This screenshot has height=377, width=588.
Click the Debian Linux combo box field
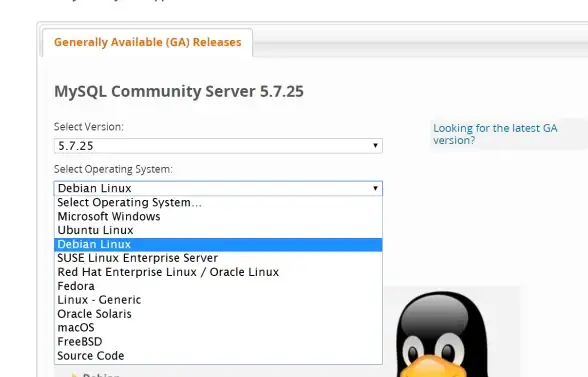218,188
